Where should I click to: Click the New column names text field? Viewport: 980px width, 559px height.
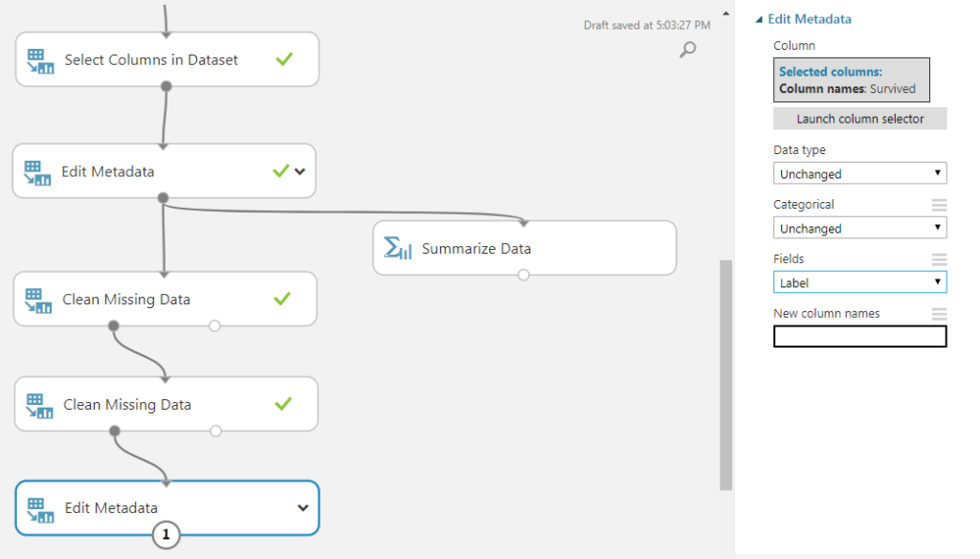pyautogui.click(x=859, y=337)
